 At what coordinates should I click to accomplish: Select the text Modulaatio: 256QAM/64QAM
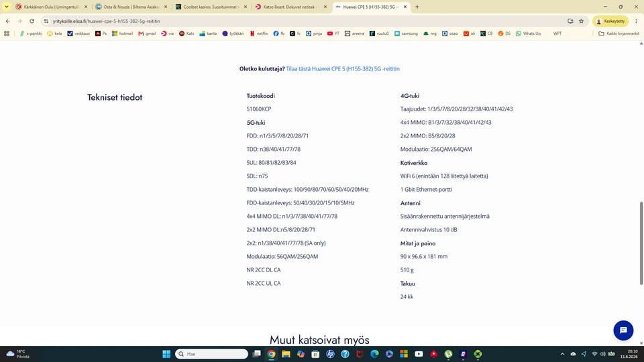point(436,149)
